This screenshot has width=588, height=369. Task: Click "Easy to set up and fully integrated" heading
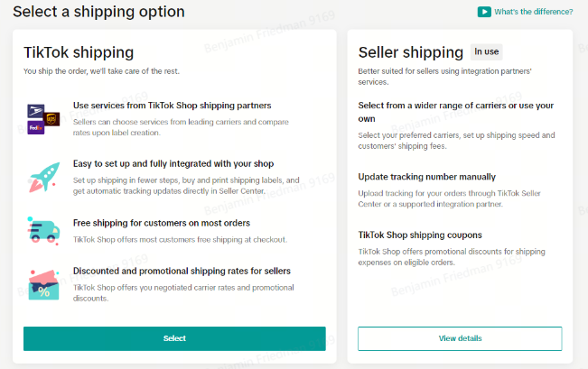[x=173, y=163]
